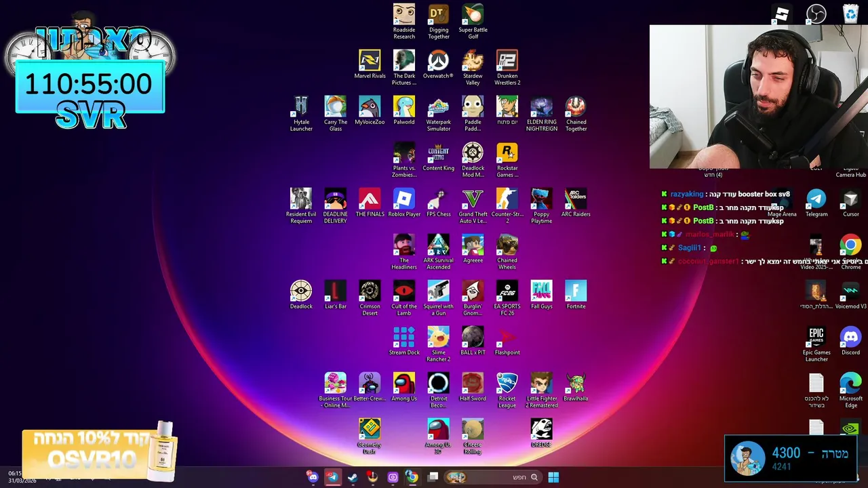Select the Content King desktop icon
The image size is (868, 488).
pyautogui.click(x=438, y=157)
